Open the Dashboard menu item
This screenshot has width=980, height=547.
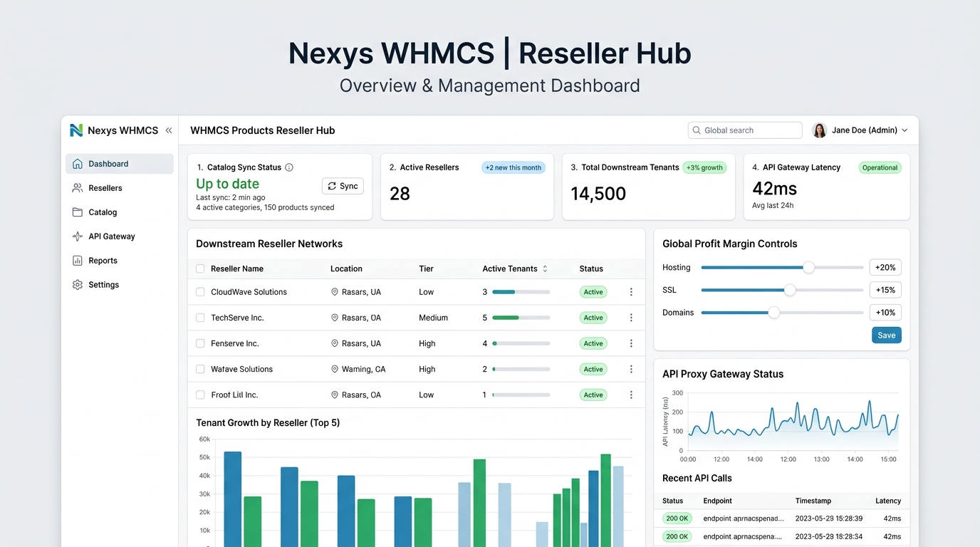coord(120,164)
